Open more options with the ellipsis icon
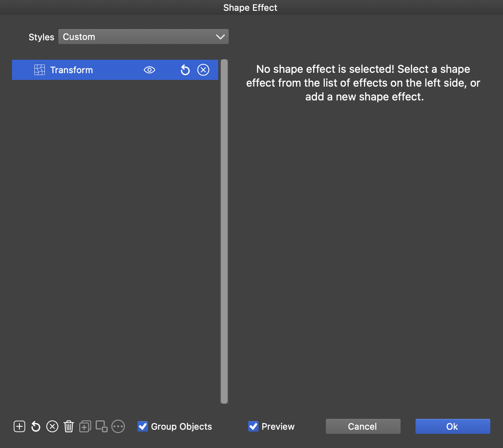The width and height of the screenshot is (503, 448). (118, 426)
